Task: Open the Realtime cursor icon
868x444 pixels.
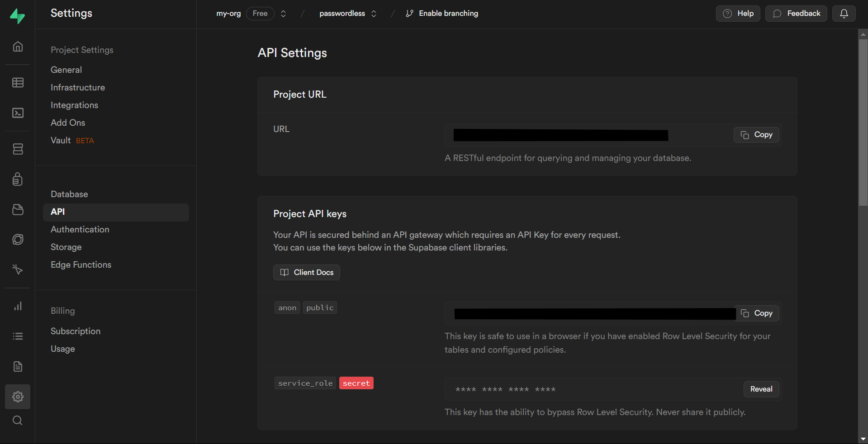Action: pyautogui.click(x=18, y=269)
